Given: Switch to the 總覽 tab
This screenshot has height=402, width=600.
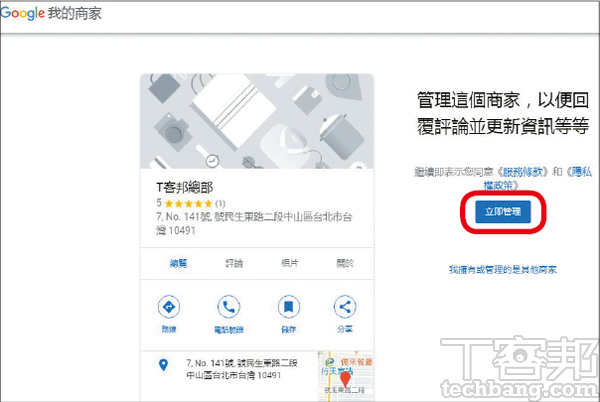Looking at the screenshot, I should point(178,263).
